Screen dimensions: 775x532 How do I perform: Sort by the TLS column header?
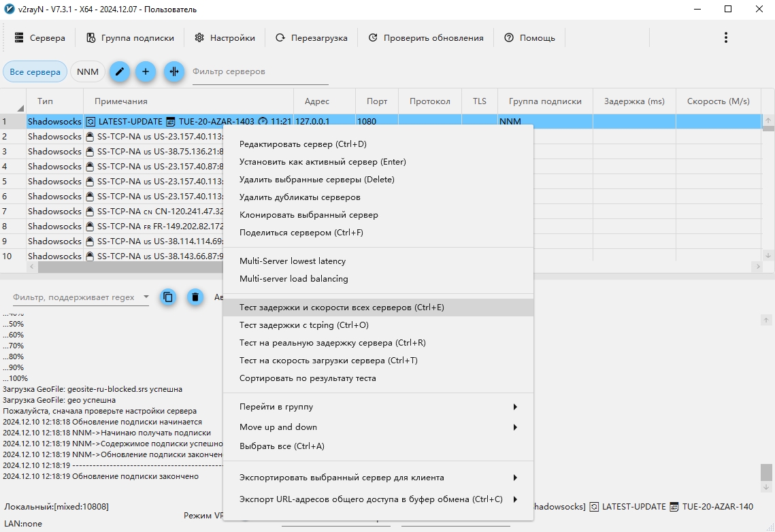coord(480,101)
